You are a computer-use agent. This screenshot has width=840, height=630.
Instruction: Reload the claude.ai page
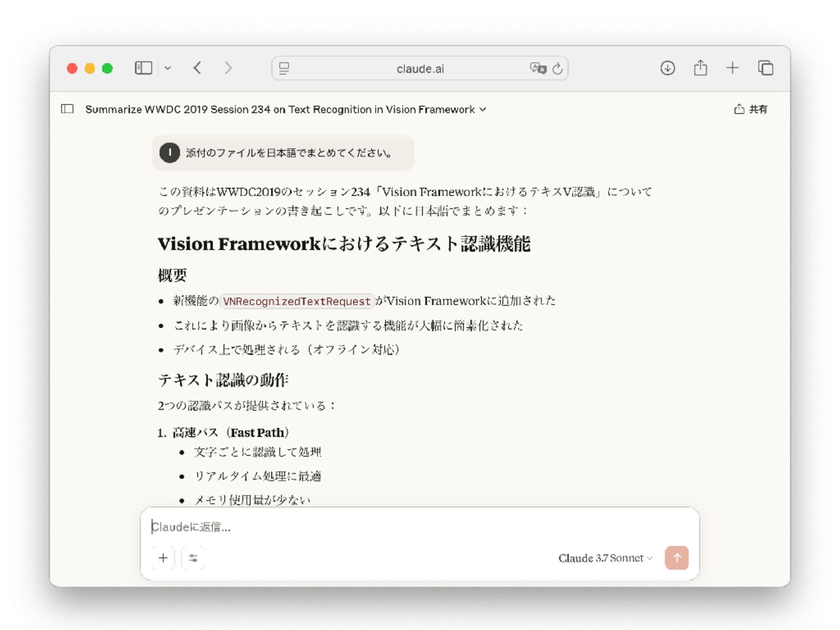pos(557,69)
